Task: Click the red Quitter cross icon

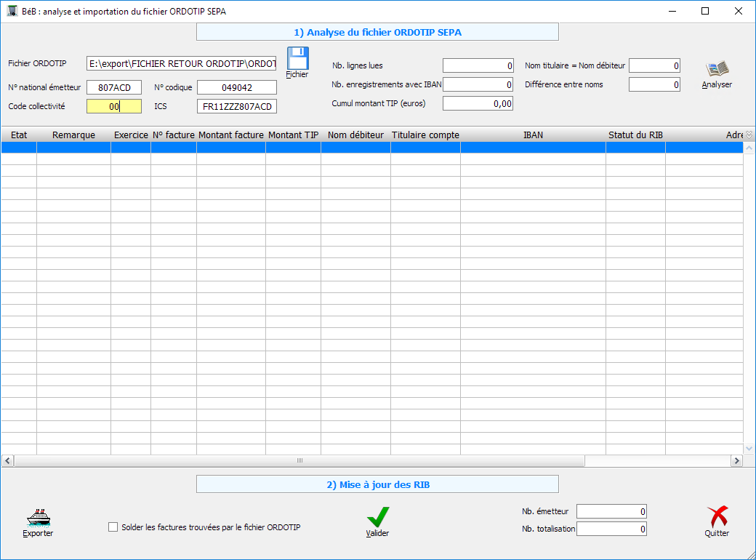Action: tap(717, 517)
